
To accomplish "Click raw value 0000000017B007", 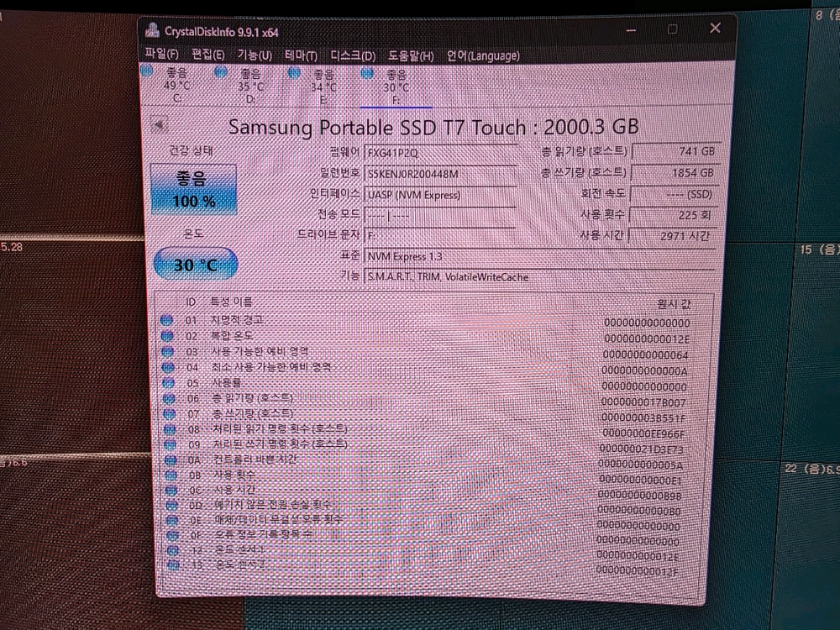I will click(x=643, y=402).
